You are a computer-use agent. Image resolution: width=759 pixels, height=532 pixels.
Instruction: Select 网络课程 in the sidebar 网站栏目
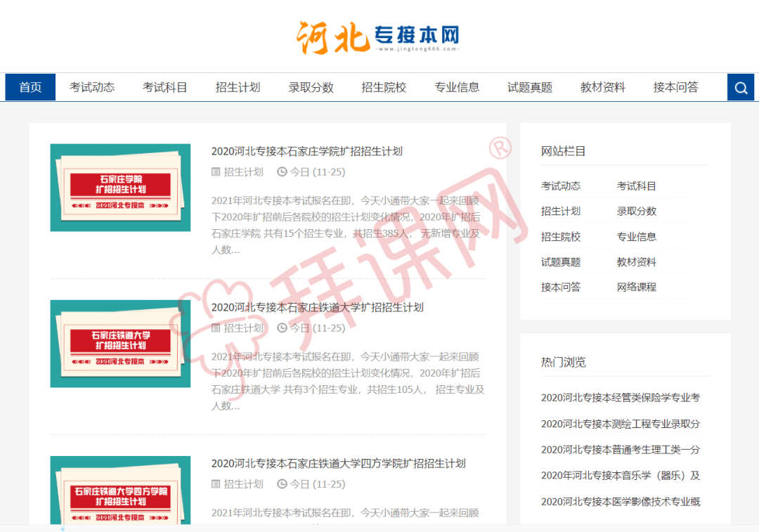(x=636, y=287)
